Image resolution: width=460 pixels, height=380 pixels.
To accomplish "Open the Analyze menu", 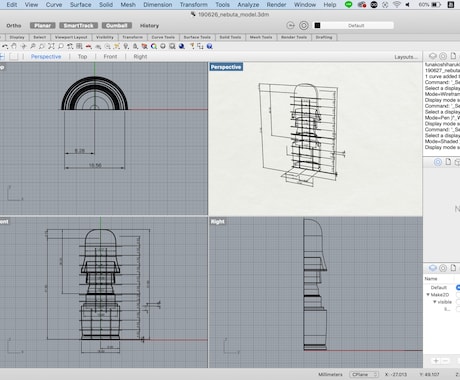I will click(x=248, y=5).
